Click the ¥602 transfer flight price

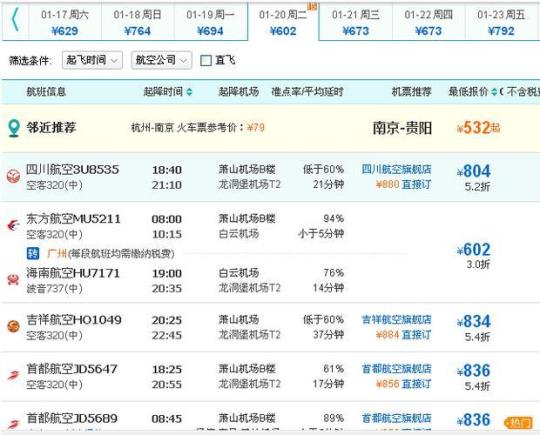click(474, 249)
